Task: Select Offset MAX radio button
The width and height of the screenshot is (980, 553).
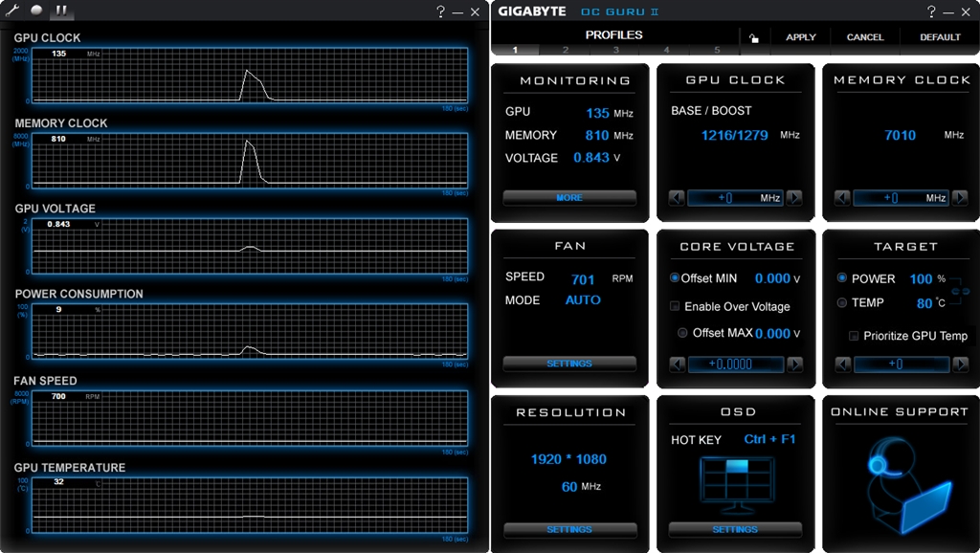Action: (x=682, y=333)
